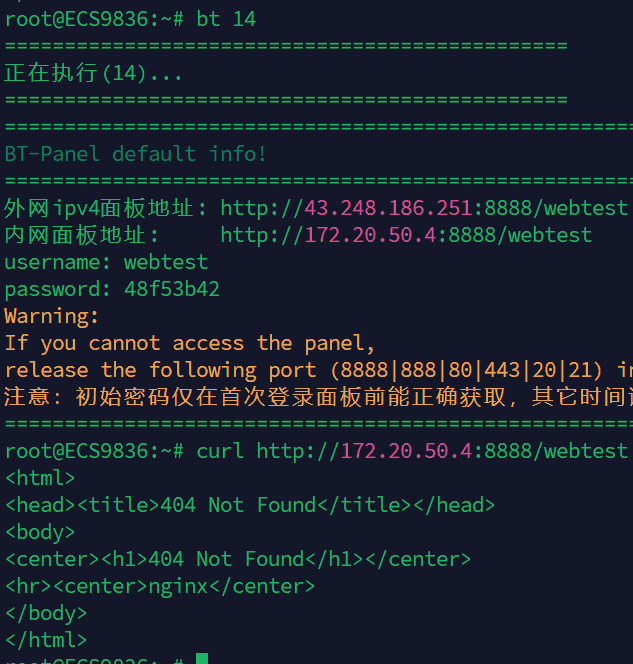The width and height of the screenshot is (633, 664).
Task: Click the 404 Not Found title tag line
Action: [x=250, y=505]
